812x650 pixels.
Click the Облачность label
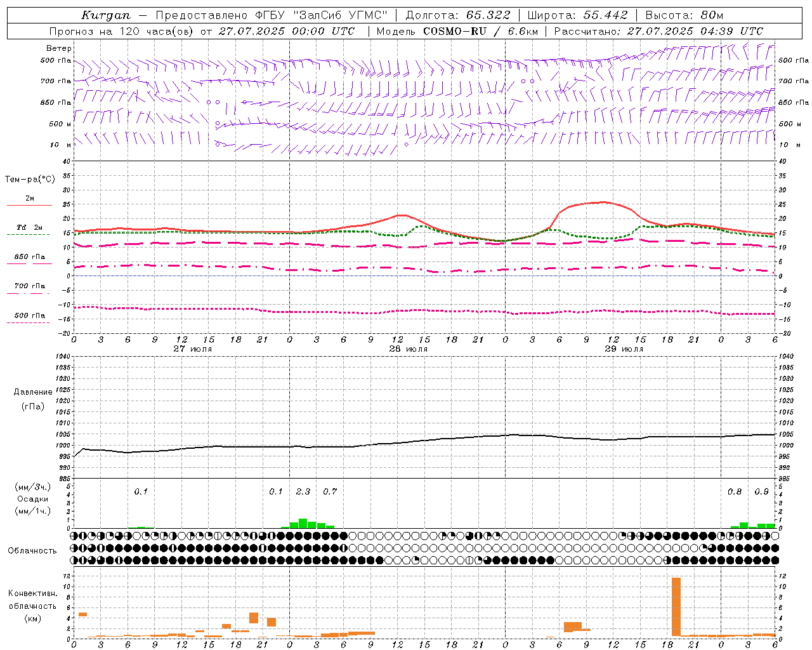tap(32, 550)
